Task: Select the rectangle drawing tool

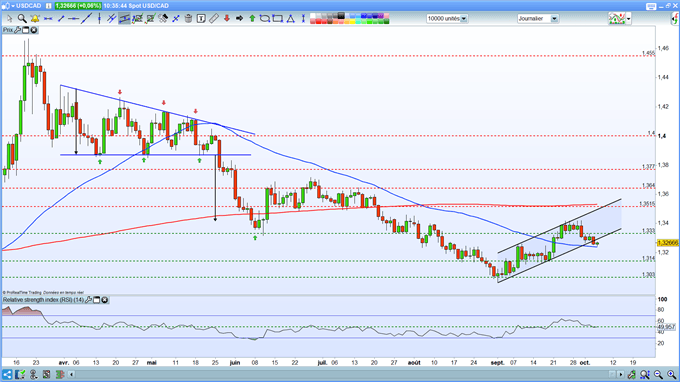Action: (x=278, y=19)
